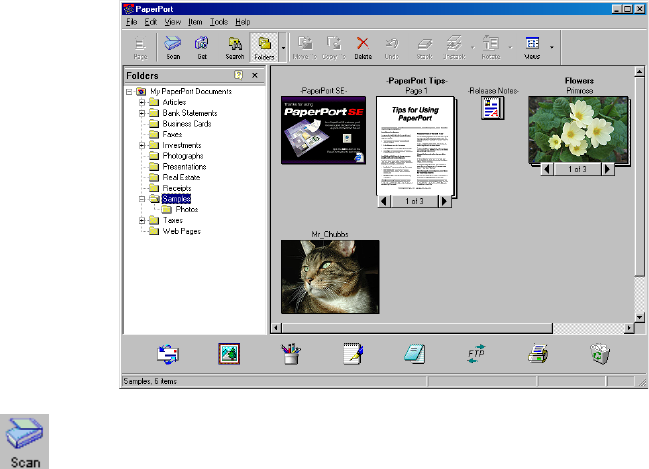Click the pencil cup icon in bottom bar
The height and width of the screenshot is (469, 649).
pos(291,352)
